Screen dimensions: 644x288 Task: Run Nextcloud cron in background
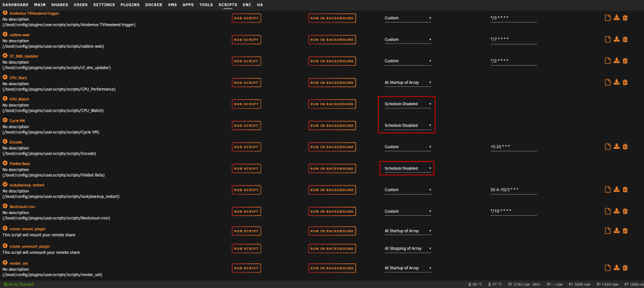pyautogui.click(x=332, y=211)
